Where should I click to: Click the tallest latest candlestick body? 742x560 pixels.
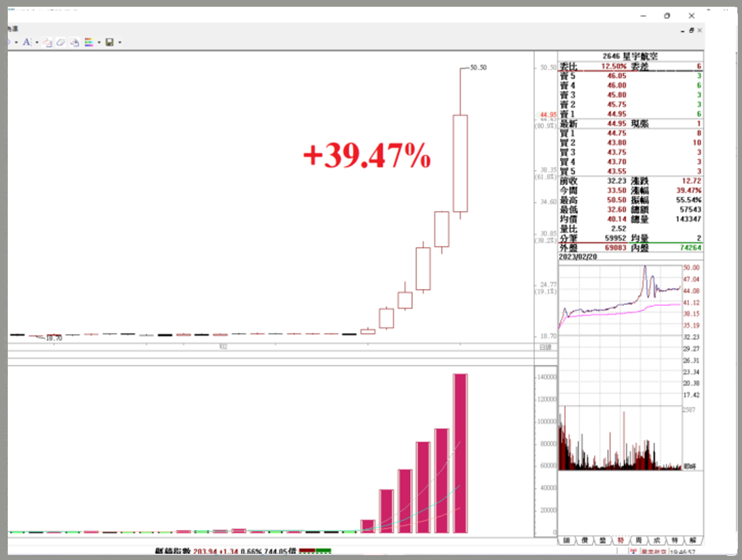[x=460, y=163]
